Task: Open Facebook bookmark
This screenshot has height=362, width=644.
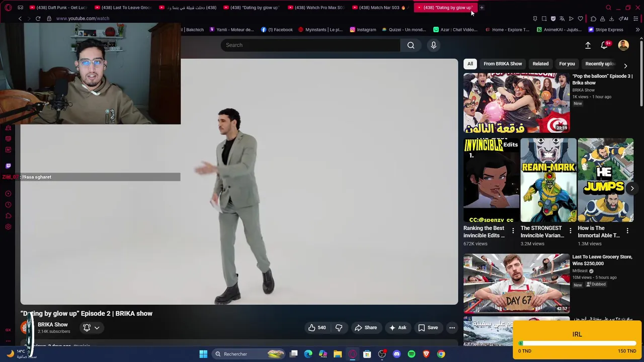Action: coord(277,30)
